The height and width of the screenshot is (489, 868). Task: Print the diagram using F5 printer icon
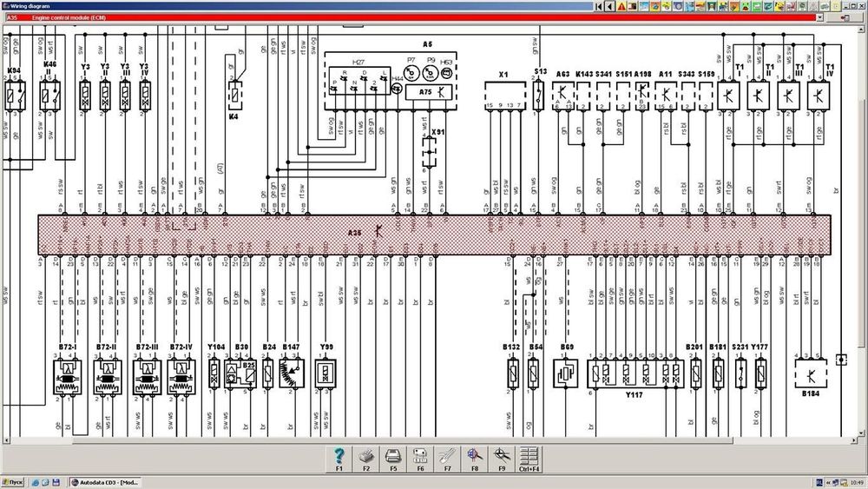393,459
